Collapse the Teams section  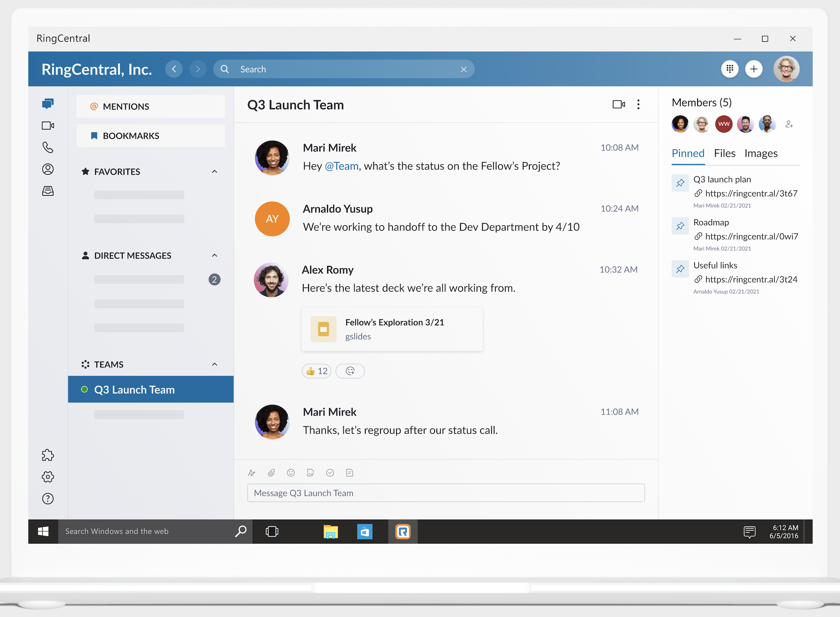pyautogui.click(x=214, y=364)
